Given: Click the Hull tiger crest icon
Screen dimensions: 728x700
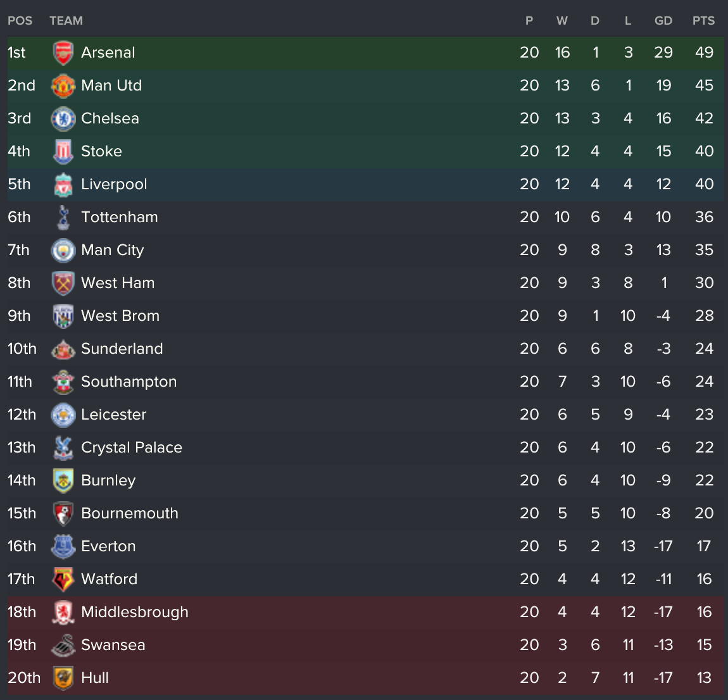Looking at the screenshot, I should tap(63, 678).
